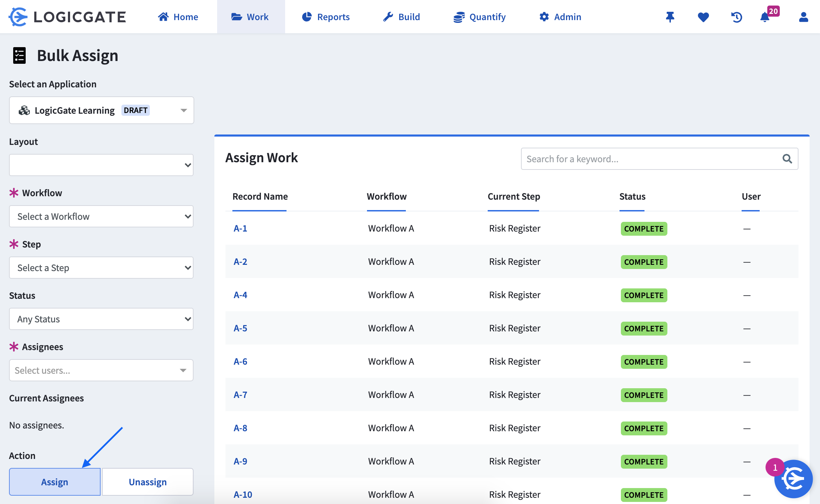Click Workflow A in row A-9

[391, 461]
